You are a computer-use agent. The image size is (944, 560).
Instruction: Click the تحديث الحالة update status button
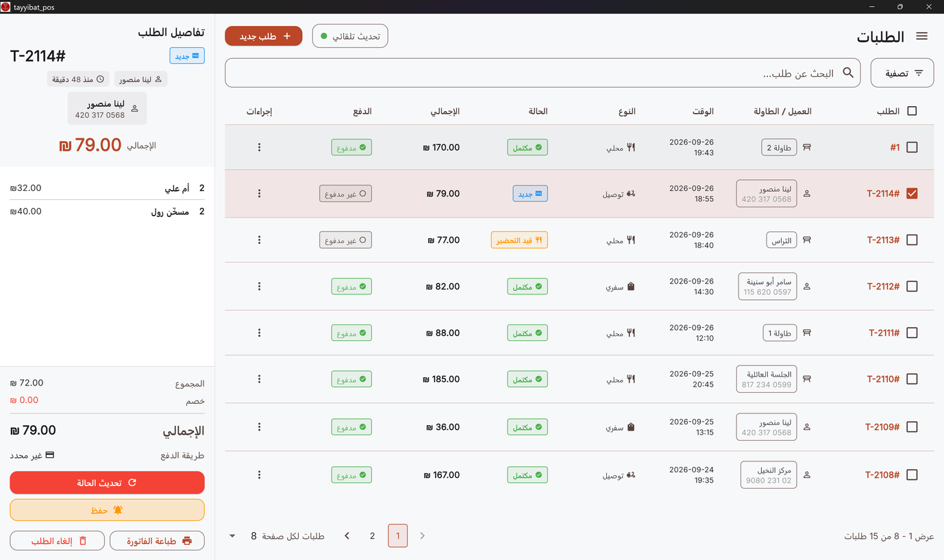tap(107, 483)
